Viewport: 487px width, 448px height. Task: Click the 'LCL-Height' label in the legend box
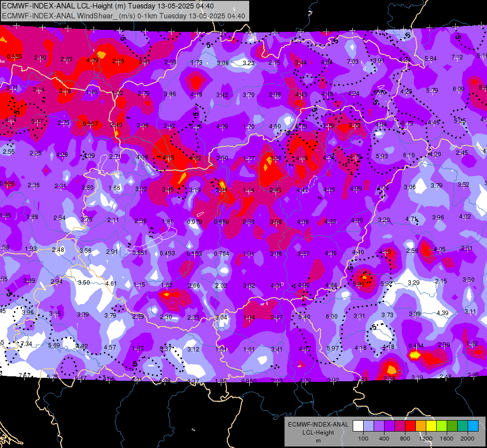tap(318, 433)
